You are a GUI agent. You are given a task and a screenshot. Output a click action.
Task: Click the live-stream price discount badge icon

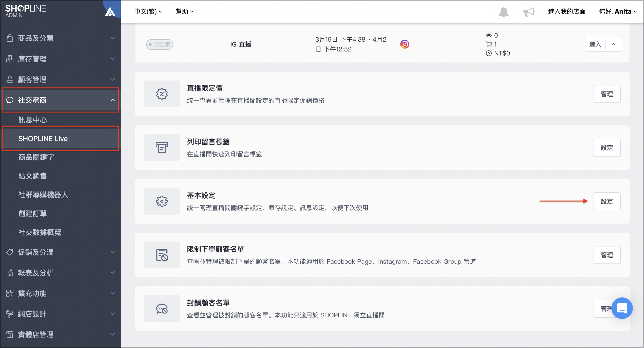pos(162,94)
